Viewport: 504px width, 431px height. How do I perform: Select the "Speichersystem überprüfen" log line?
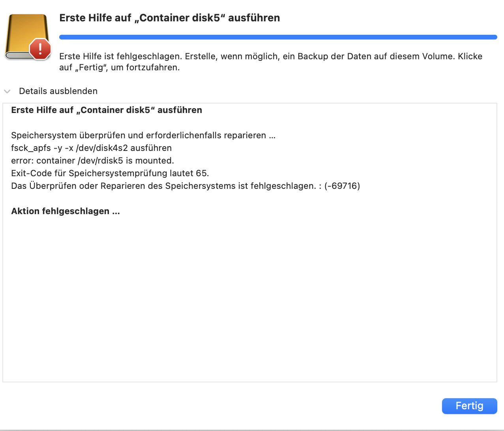(x=143, y=136)
